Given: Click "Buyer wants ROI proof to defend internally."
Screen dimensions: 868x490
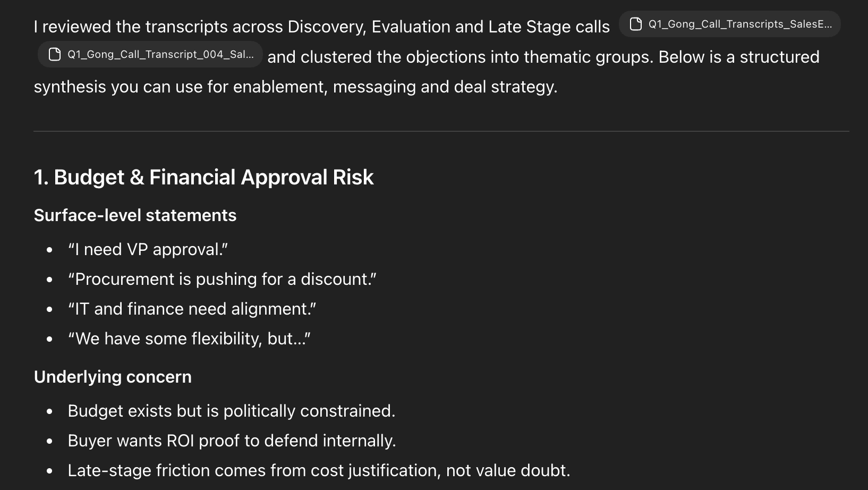Looking at the screenshot, I should (232, 441).
